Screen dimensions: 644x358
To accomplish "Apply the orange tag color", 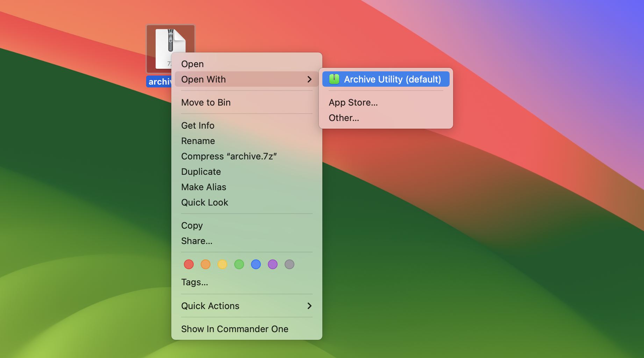I will 206,264.
